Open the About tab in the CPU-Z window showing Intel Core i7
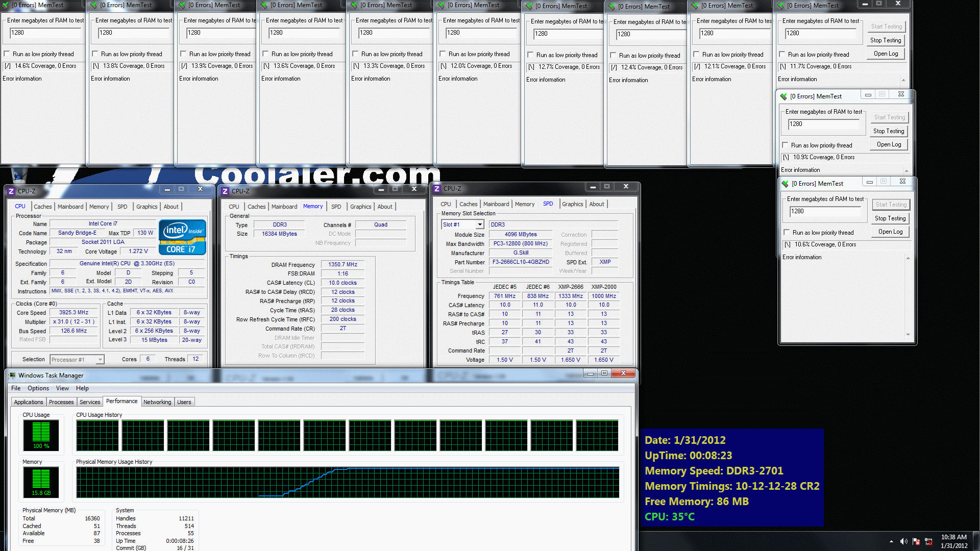This screenshot has height=551, width=980. (x=171, y=207)
